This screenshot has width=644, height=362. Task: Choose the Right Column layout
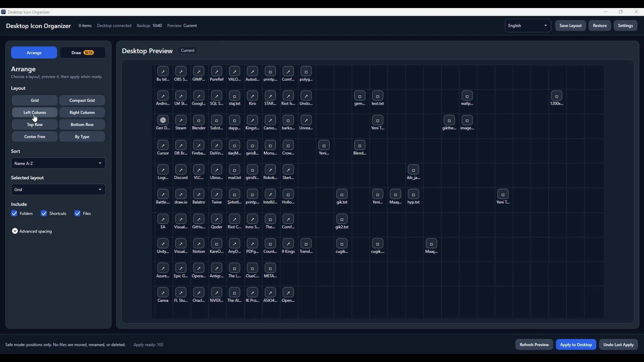(82, 113)
